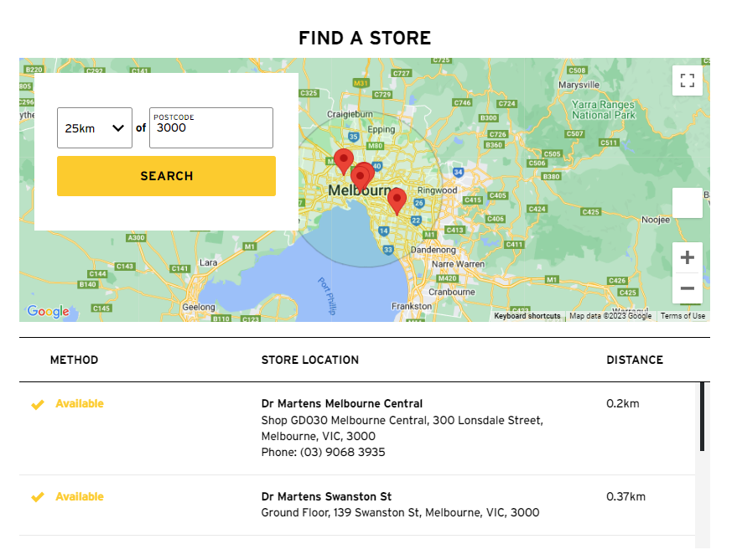Screen dimensions: 737x560
Task: Click the 0.2km distance value
Action: (x=623, y=403)
